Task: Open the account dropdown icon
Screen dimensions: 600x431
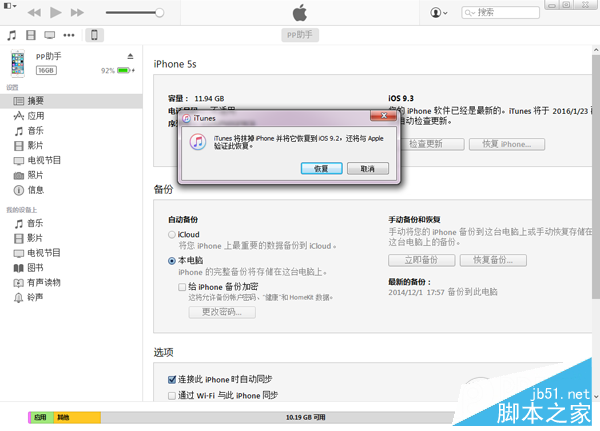Action: pyautogui.click(x=439, y=13)
